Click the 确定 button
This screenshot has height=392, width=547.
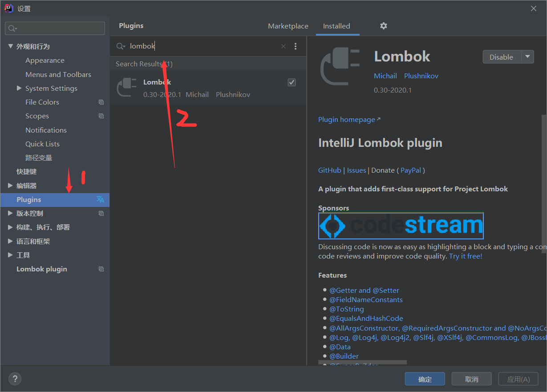425,379
